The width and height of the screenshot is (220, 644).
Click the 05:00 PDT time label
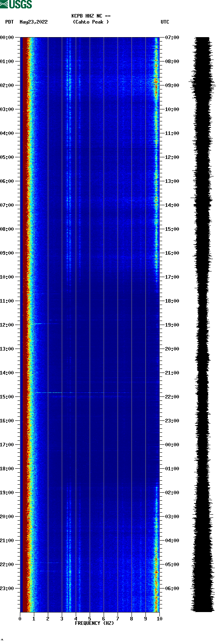(7, 157)
